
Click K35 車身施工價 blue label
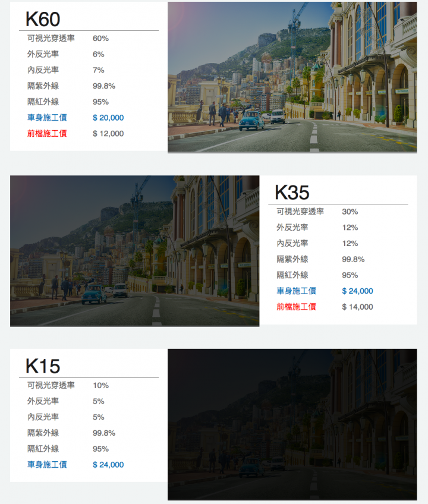click(296, 291)
